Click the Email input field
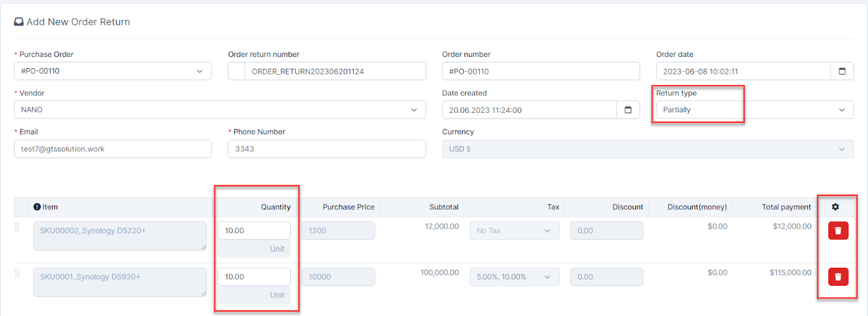This screenshot has height=316, width=868. 112,149
